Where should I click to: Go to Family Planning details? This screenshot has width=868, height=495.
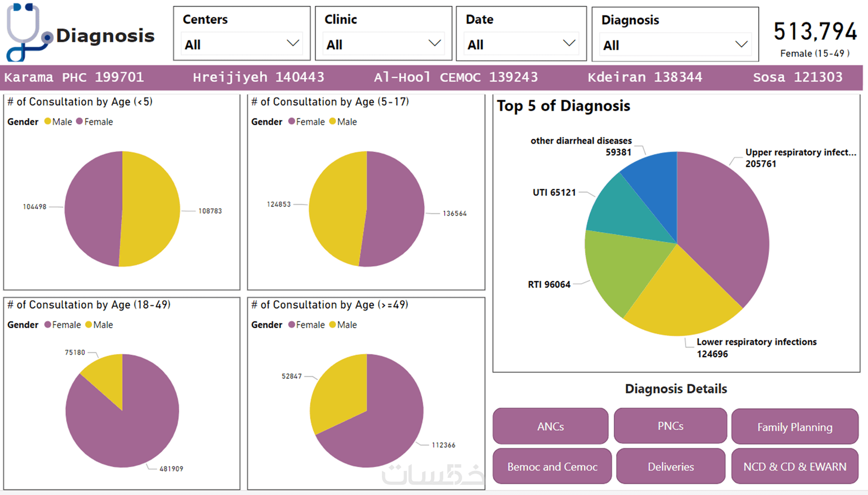[x=794, y=427]
